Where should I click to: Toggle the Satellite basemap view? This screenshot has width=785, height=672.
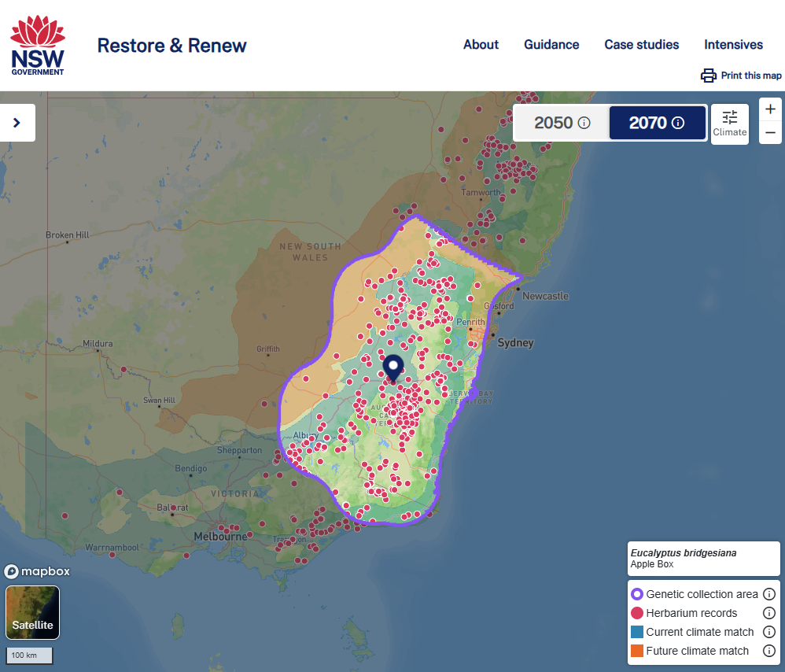(33, 612)
